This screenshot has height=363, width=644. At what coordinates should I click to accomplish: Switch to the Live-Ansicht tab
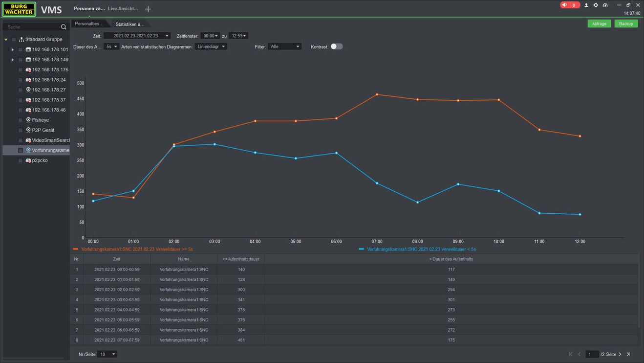coord(123,9)
